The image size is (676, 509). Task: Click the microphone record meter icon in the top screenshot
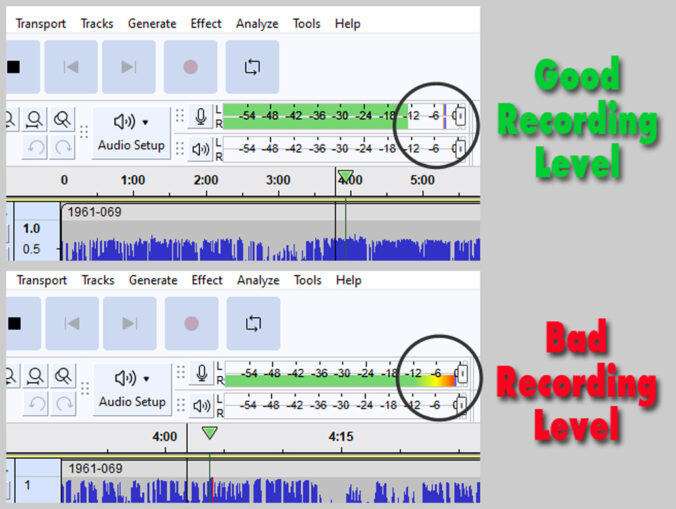point(200,116)
